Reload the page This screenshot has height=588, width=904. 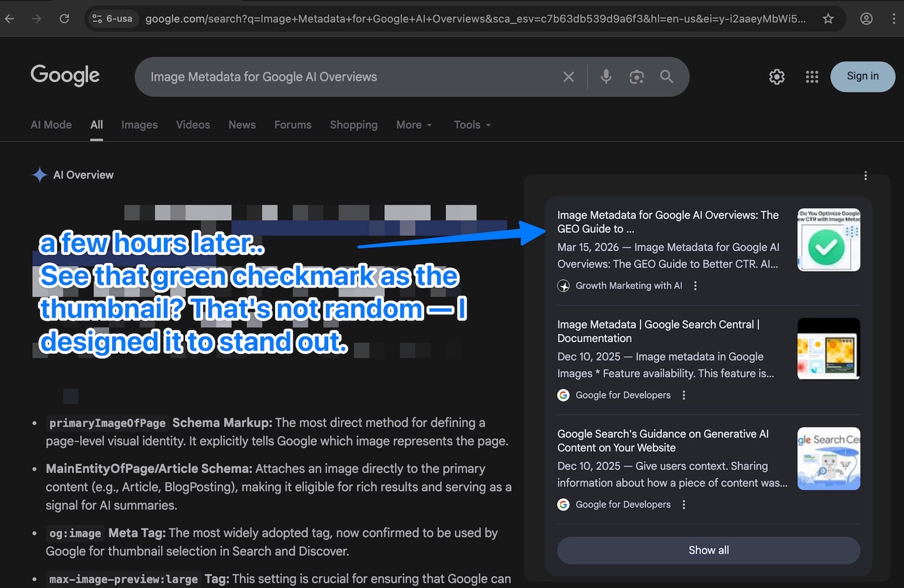[x=64, y=19]
